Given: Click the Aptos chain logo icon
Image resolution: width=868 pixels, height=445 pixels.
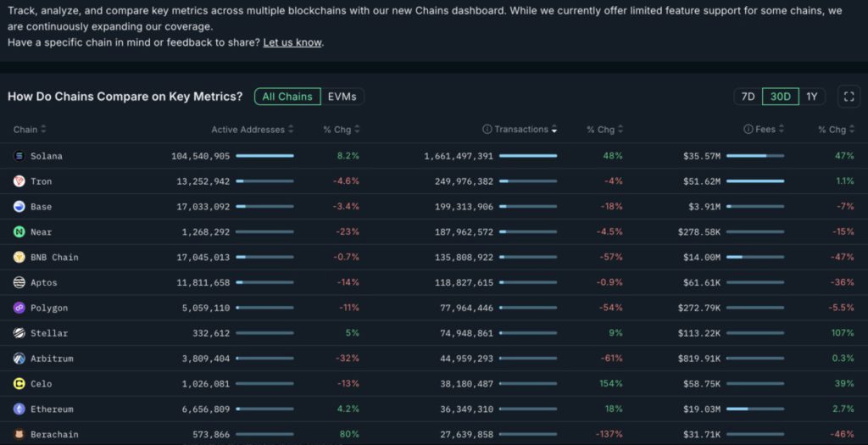Looking at the screenshot, I should [x=19, y=282].
